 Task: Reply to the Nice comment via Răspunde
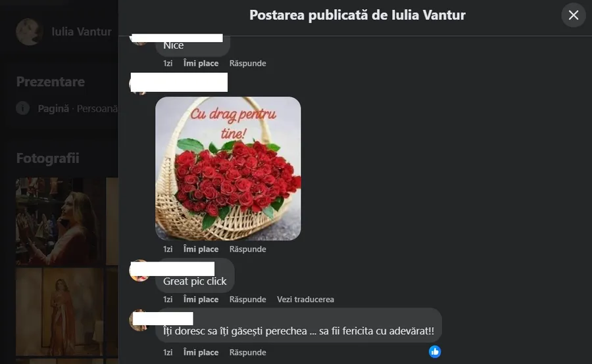click(248, 63)
